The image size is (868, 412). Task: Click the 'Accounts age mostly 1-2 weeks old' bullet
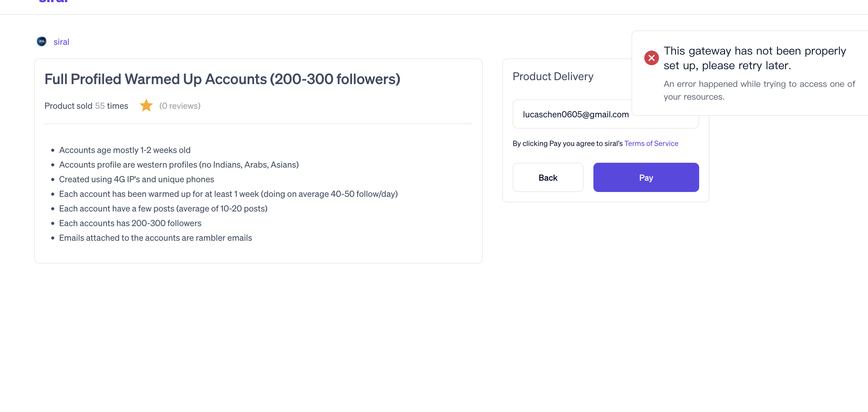(125, 150)
